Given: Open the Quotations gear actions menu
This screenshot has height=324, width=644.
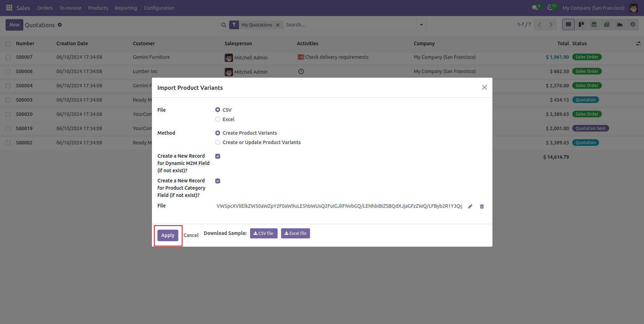Looking at the screenshot, I should (x=60, y=25).
